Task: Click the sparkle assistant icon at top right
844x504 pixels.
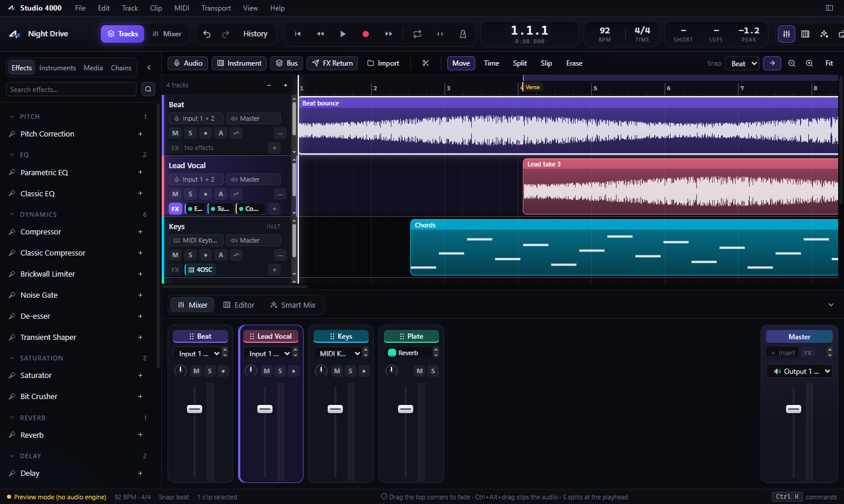Action: tap(824, 34)
